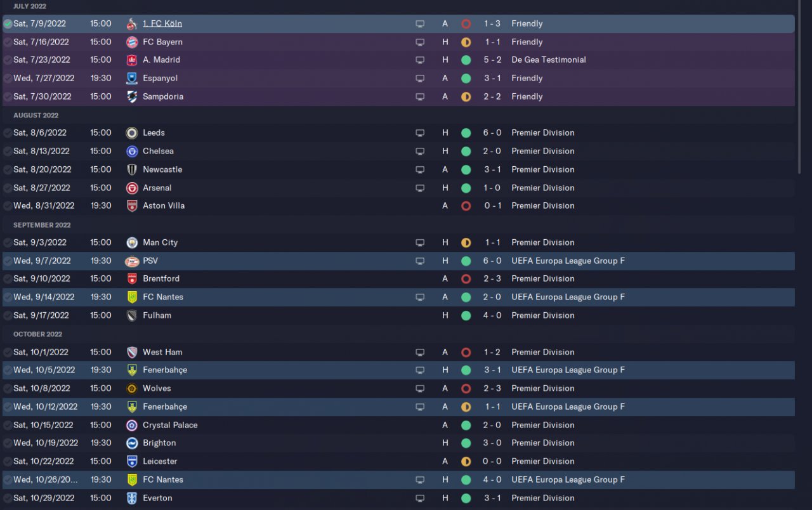Toggle the checkmark beside the Everton 10/29/2022 fixture
The image size is (812, 510).
tap(8, 498)
